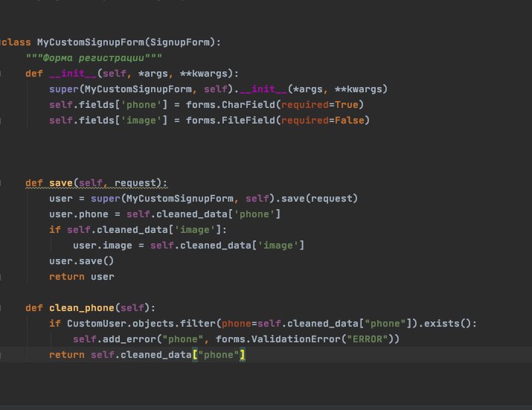Click 'image' key in the self.fields assignment
The image size is (532, 410).
[x=141, y=121]
